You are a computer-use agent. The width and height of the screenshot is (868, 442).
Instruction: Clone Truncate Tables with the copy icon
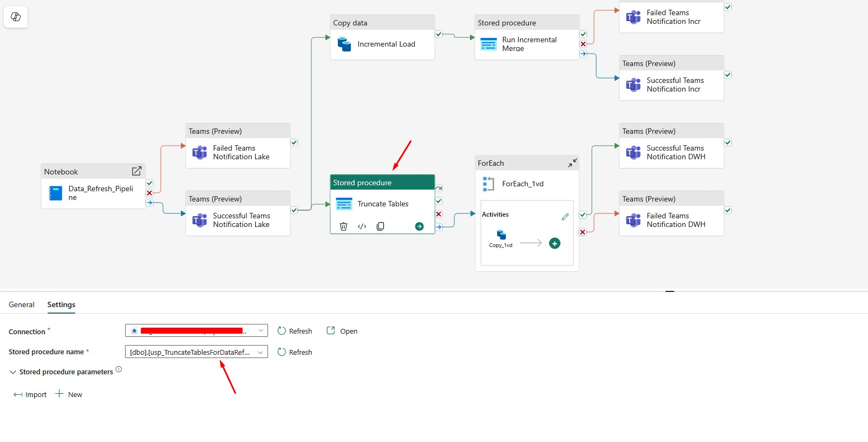pyautogui.click(x=381, y=226)
